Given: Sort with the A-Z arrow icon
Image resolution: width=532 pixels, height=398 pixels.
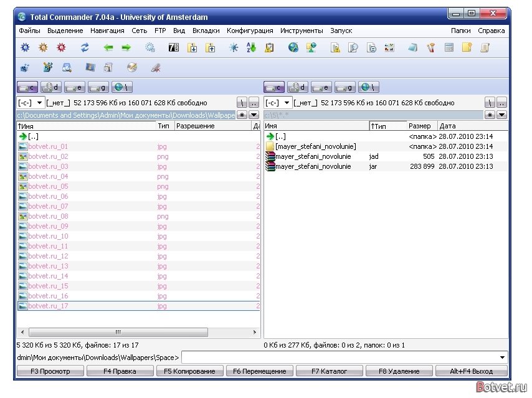Looking at the screenshot, I should pos(251,47).
